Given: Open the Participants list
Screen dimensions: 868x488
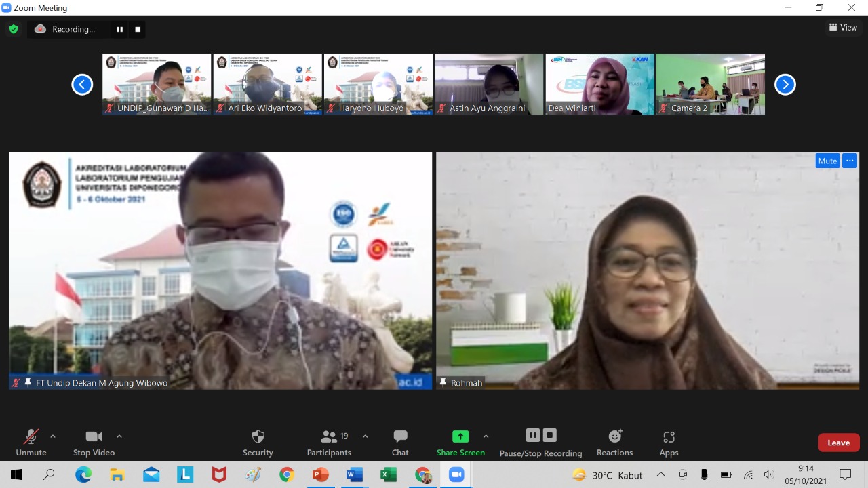Looking at the screenshot, I should click(x=329, y=442).
